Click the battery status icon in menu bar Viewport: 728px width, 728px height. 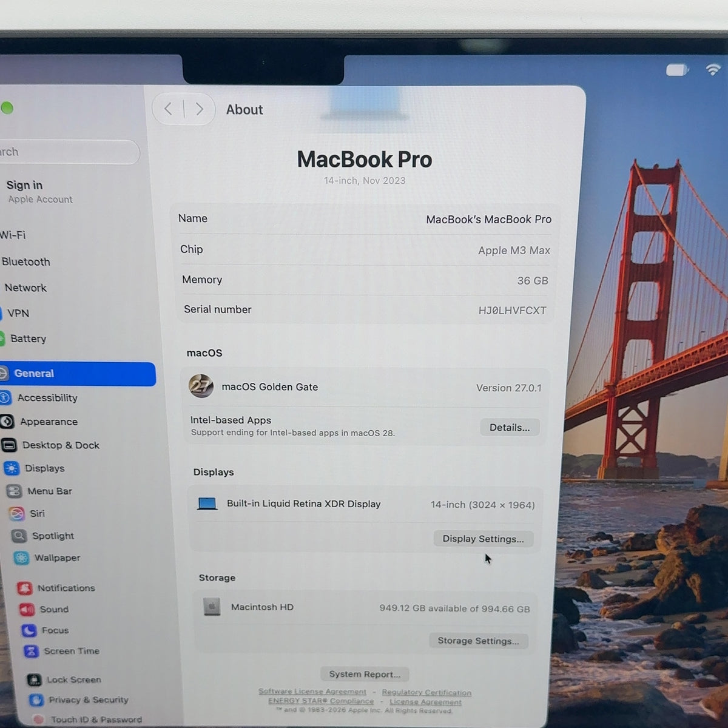click(677, 70)
